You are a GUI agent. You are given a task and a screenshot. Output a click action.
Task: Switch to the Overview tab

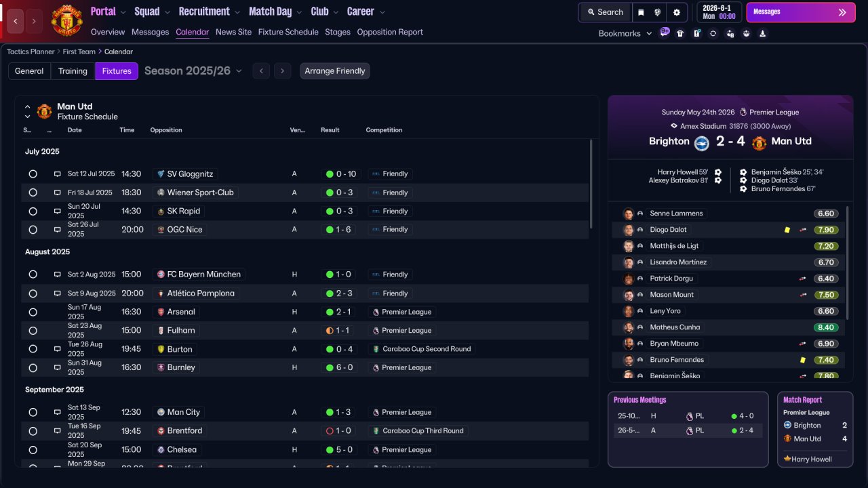coord(108,32)
